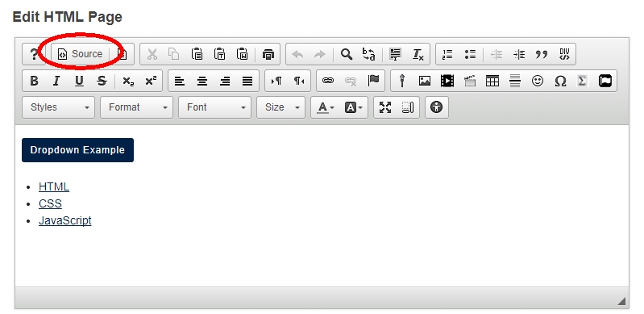This screenshot has height=314, width=644.
Task: Switch to Source code view
Action: (80, 54)
